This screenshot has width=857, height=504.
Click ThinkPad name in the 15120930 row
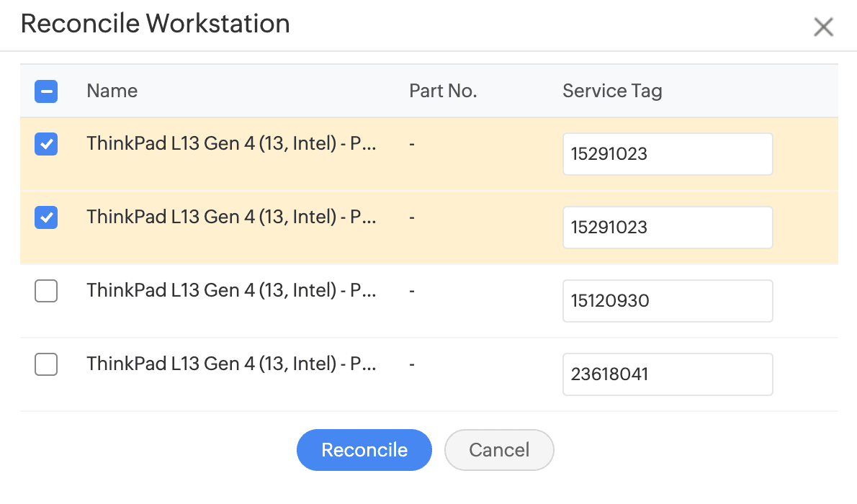pos(231,291)
